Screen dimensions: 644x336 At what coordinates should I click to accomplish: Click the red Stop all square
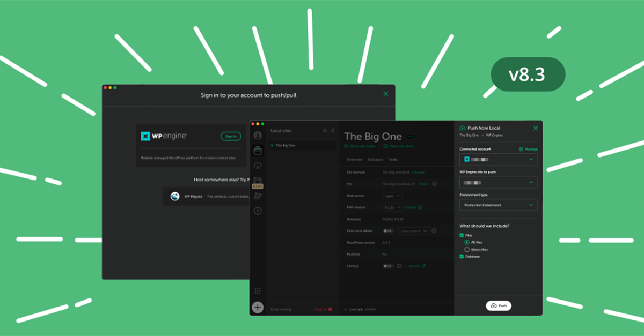(330, 309)
